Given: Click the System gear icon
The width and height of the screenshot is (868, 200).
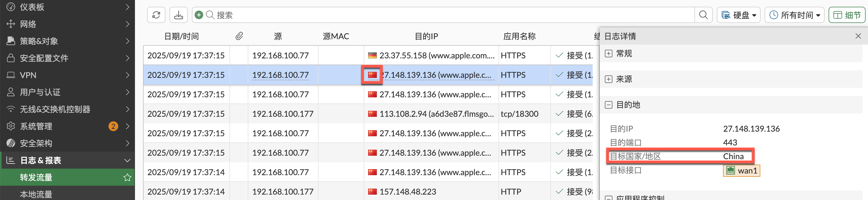Looking at the screenshot, I should pos(11,126).
